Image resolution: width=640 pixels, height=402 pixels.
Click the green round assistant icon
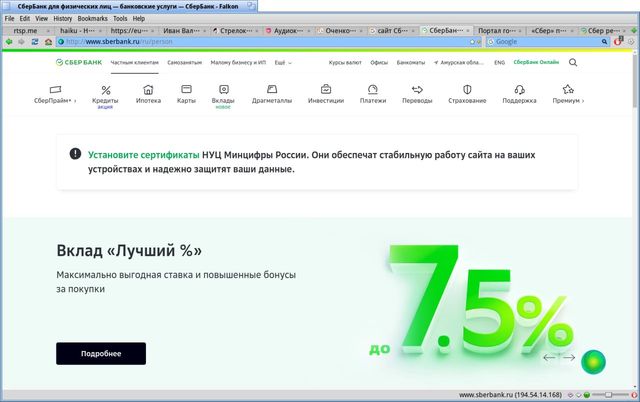click(593, 362)
